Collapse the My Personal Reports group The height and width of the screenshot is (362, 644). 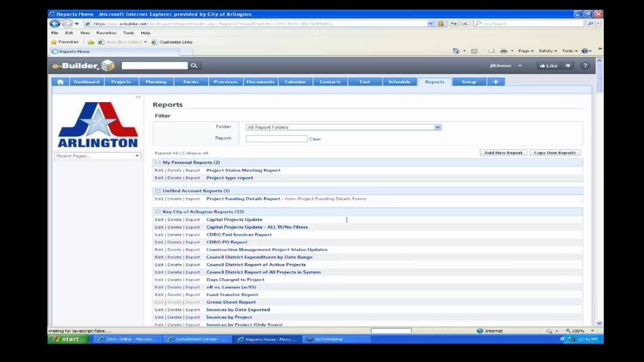click(x=158, y=162)
